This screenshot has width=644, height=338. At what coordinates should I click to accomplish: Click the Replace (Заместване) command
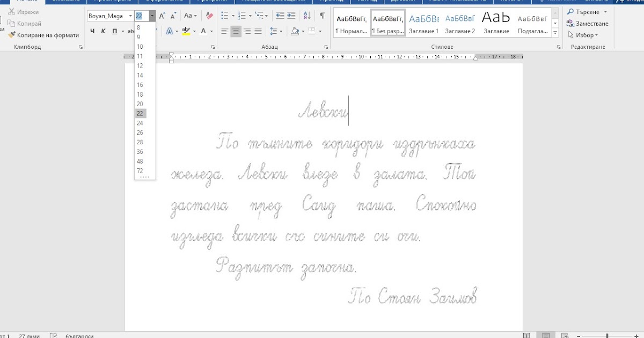588,24
